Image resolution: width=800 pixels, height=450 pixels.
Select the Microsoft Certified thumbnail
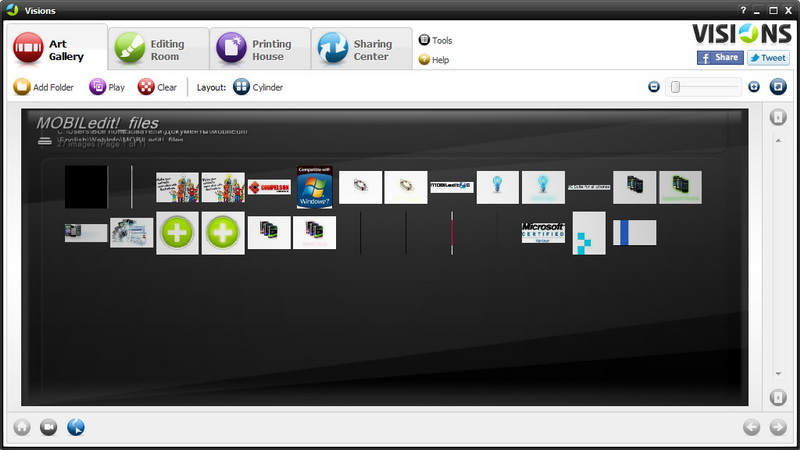[x=543, y=233]
